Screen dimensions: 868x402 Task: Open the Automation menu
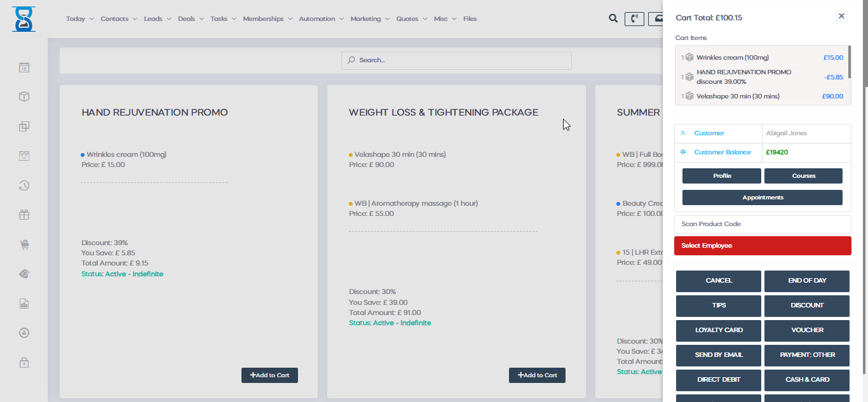(x=320, y=19)
